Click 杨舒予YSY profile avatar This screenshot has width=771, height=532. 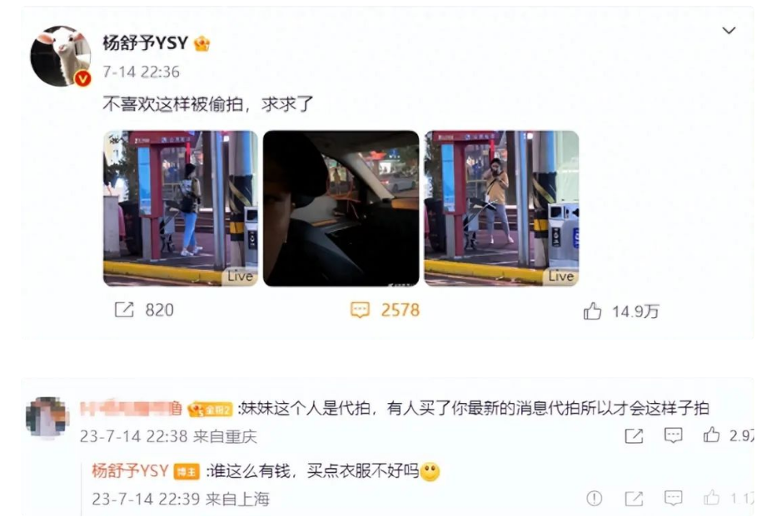pyautogui.click(x=61, y=57)
